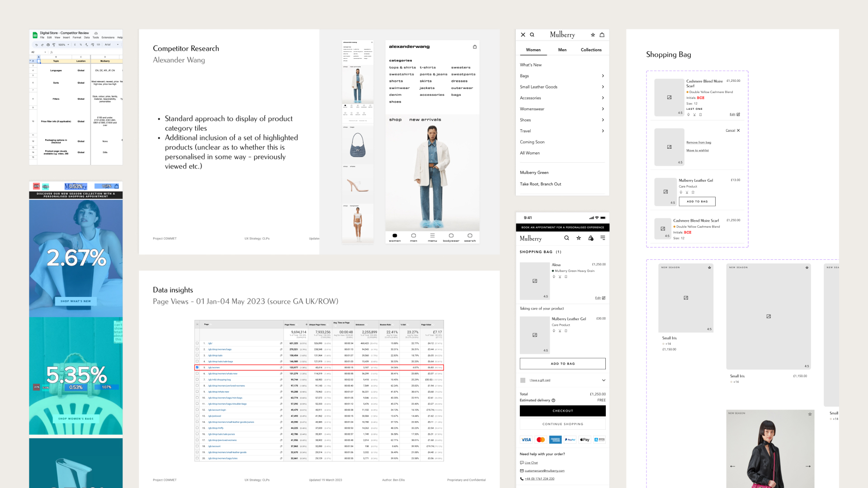Click ADD TO BAG for Mulberry Leather Gel
The height and width of the screenshot is (488, 868).
562,363
